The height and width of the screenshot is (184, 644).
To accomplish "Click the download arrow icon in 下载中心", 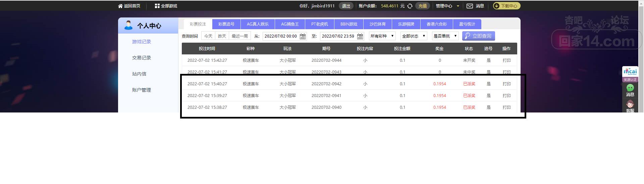I will pyautogui.click(x=497, y=6).
